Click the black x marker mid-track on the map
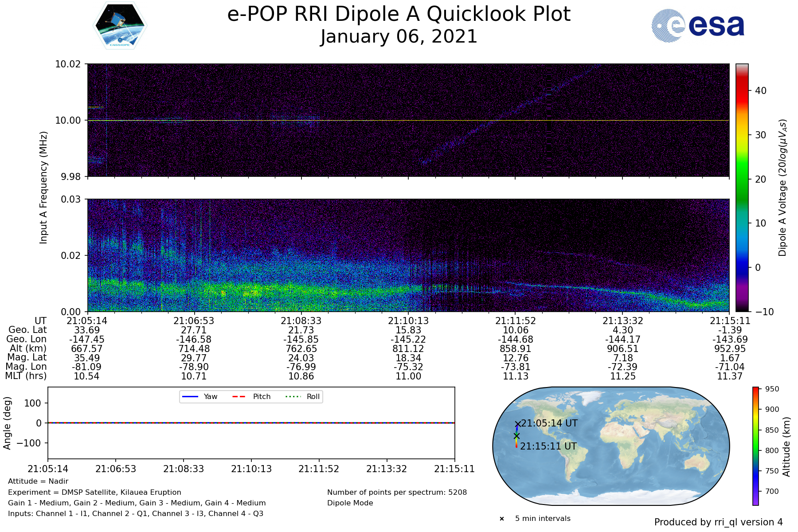 tap(516, 436)
